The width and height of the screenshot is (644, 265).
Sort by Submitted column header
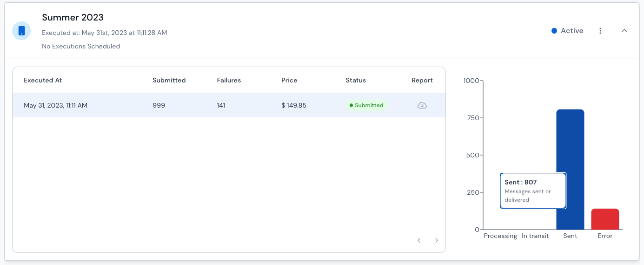(x=169, y=80)
